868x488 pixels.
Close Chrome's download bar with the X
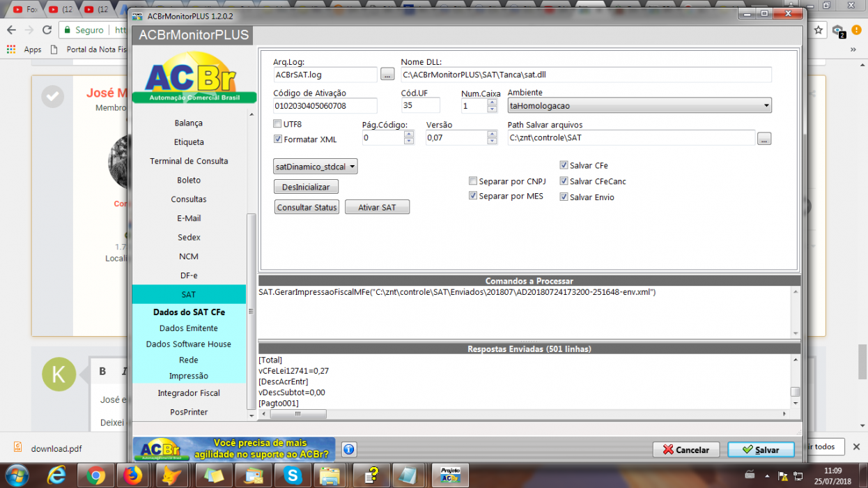pyautogui.click(x=858, y=447)
